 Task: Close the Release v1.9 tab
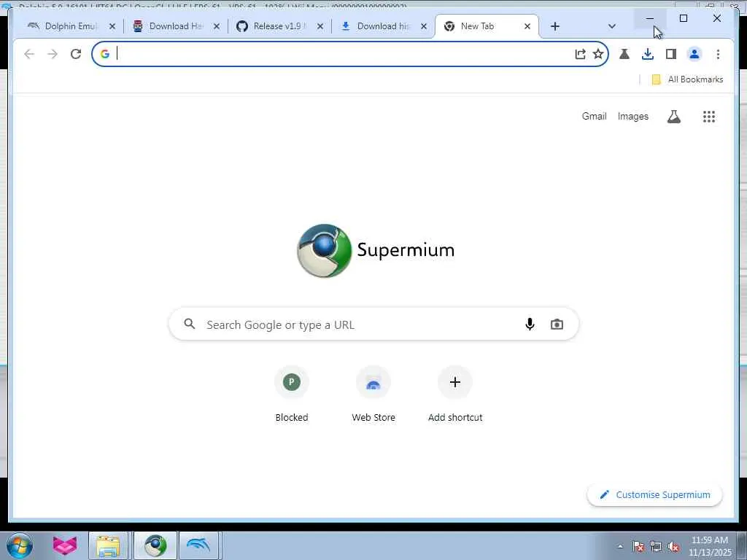pyautogui.click(x=320, y=26)
